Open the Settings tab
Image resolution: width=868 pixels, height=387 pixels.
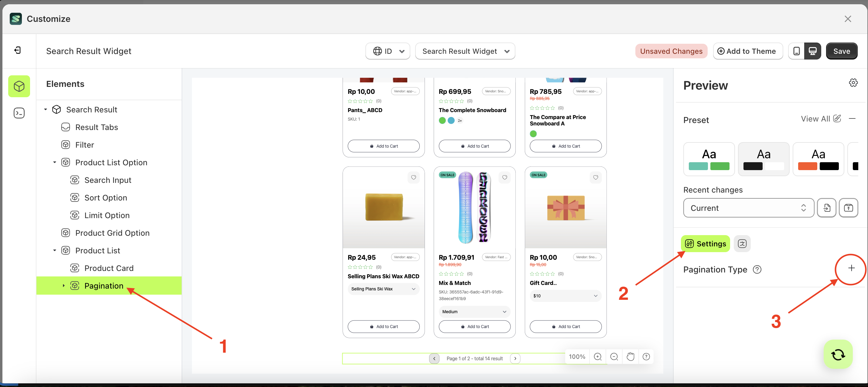point(705,244)
